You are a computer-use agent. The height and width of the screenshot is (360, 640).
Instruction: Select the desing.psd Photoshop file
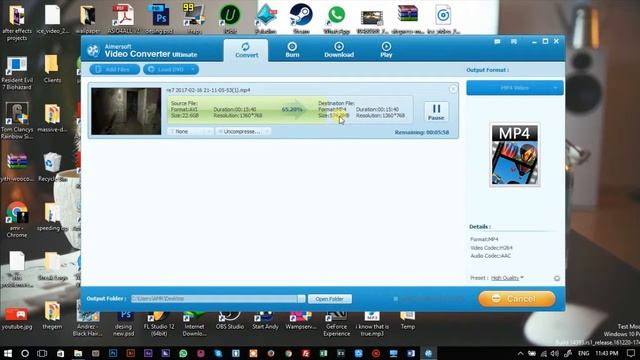(159, 19)
